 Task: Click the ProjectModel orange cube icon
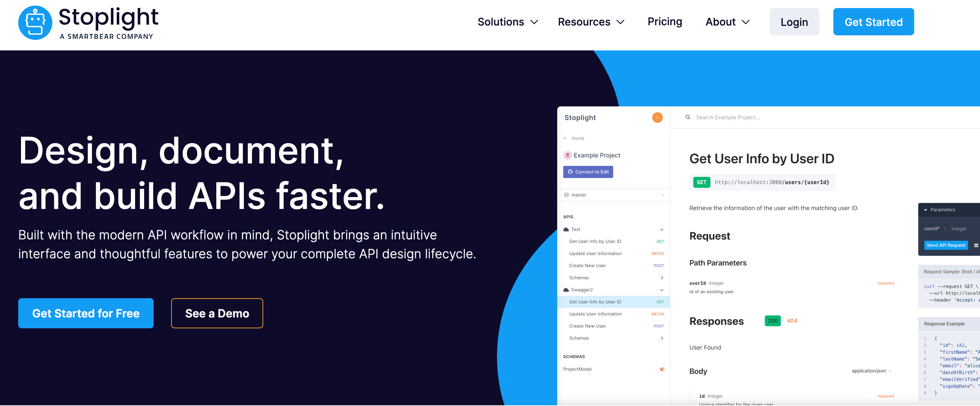662,369
